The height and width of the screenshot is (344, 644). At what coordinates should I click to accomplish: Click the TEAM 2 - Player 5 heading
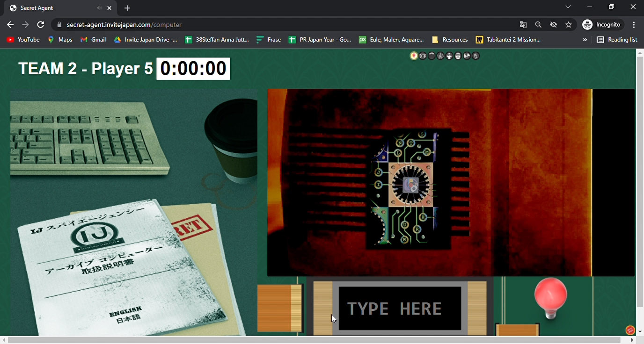(x=86, y=69)
